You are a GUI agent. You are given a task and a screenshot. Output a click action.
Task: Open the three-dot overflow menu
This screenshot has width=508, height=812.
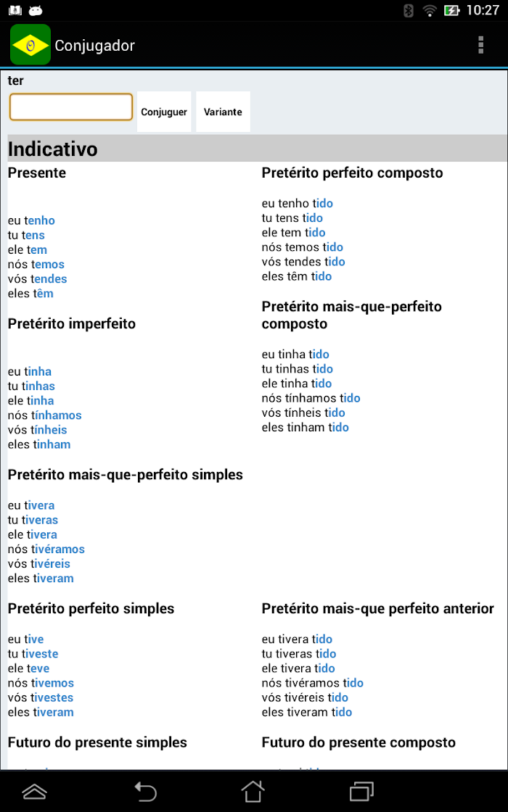pyautogui.click(x=481, y=45)
